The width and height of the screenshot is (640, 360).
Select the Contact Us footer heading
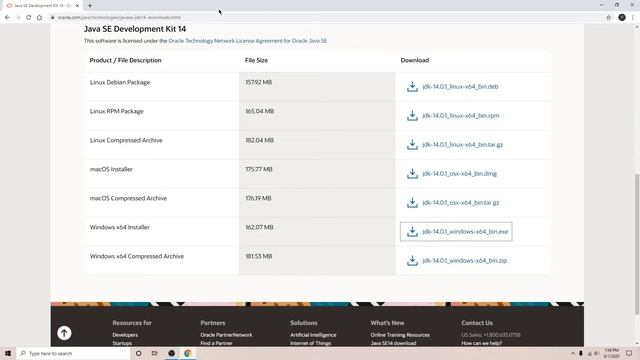(x=477, y=323)
